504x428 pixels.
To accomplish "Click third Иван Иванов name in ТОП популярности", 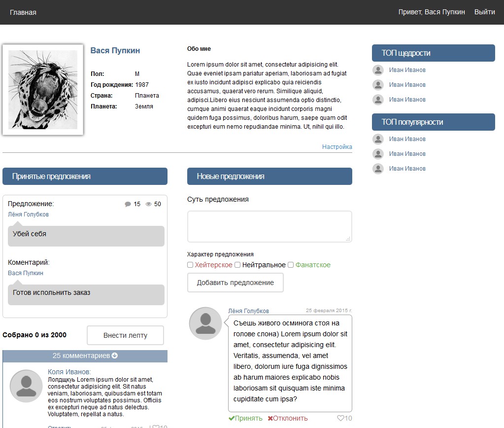I will pyautogui.click(x=407, y=169).
